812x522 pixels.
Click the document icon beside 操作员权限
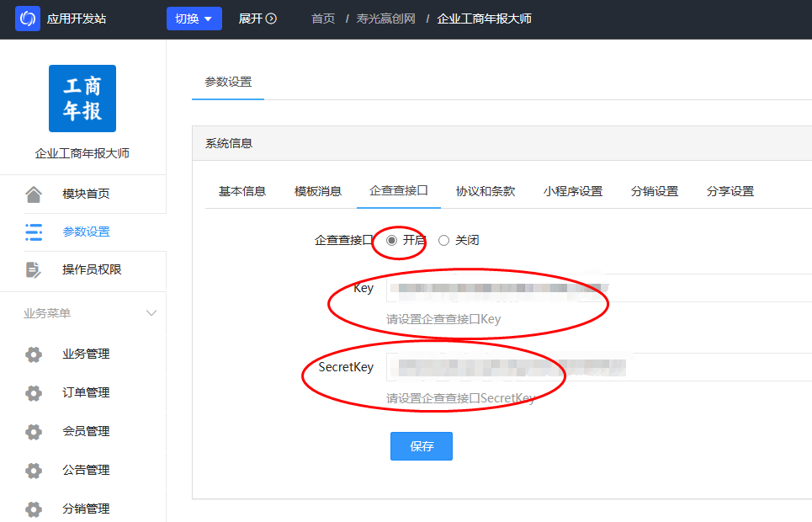tap(34, 269)
